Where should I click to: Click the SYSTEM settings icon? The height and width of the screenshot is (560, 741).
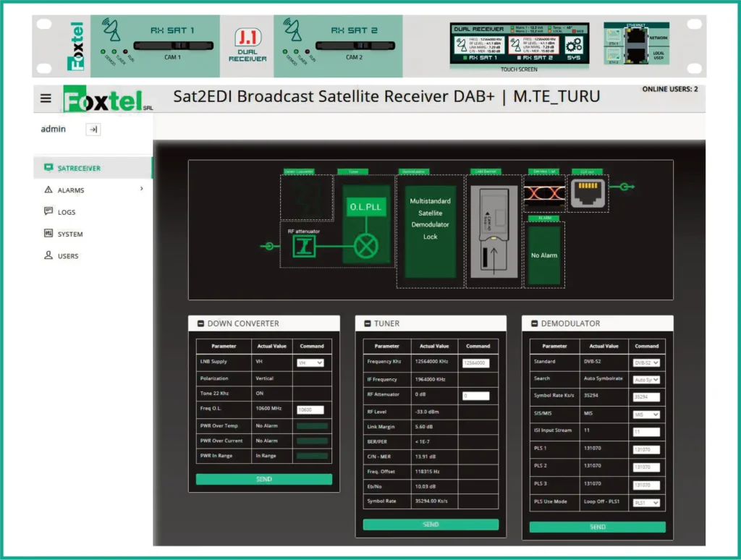tap(48, 233)
